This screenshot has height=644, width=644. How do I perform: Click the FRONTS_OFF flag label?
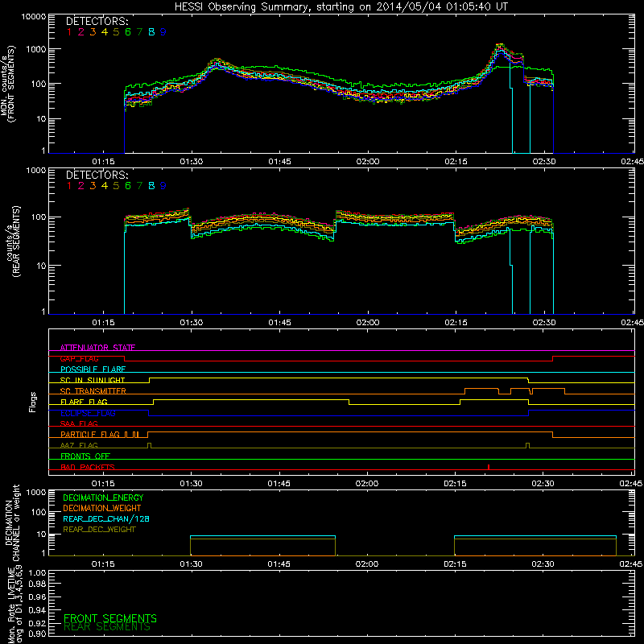click(85, 456)
